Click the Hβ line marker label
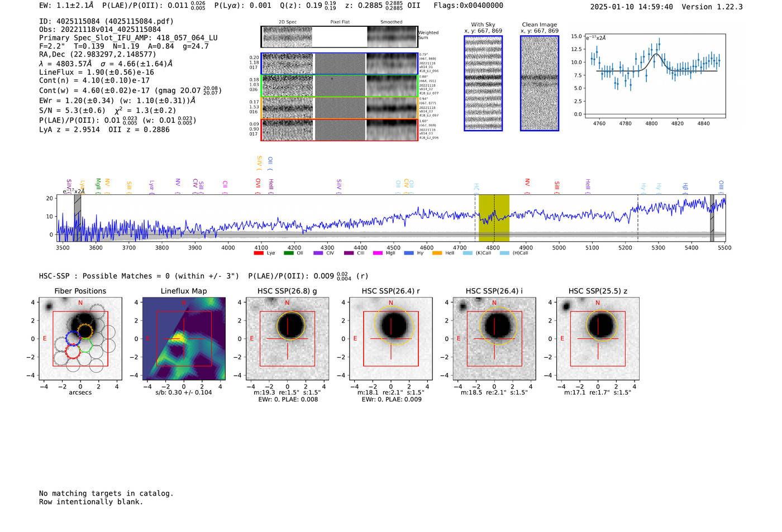Image resolution: width=782 pixels, height=532 pixels. pos(685,188)
